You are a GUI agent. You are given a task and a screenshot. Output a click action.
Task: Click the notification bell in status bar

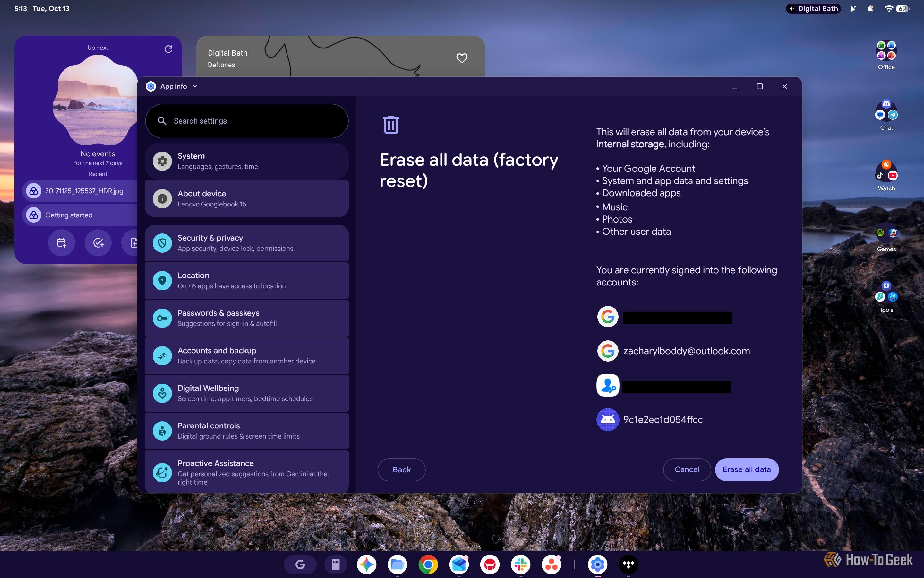[870, 8]
